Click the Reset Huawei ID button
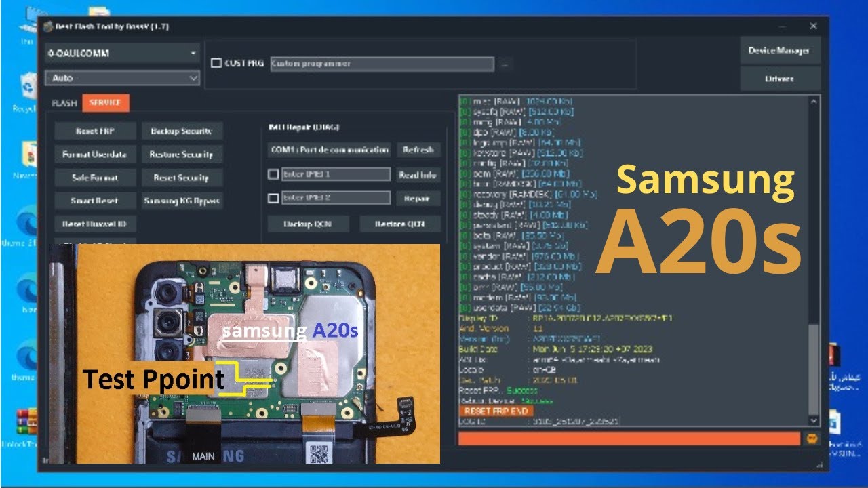Screen dimensions: 868x488 [95, 224]
